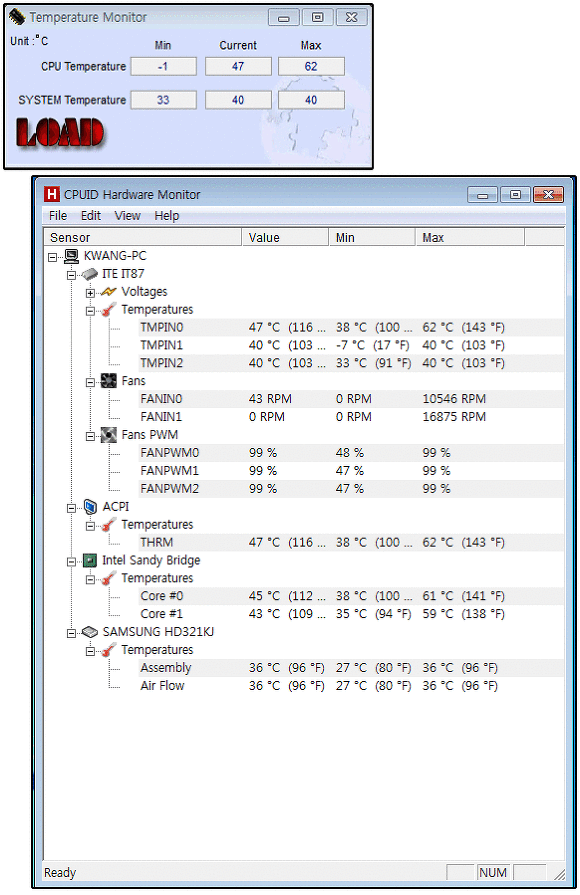Select the FANIN1 row
This screenshot has height=895, width=580.
click(351, 417)
